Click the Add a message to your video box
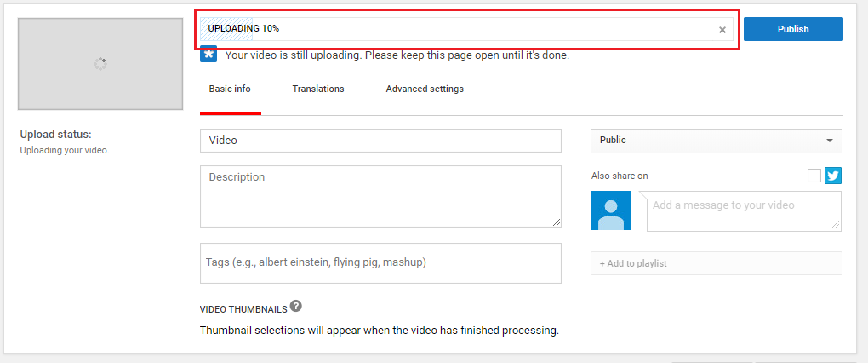Screen dimensions: 868x363 click(744, 211)
